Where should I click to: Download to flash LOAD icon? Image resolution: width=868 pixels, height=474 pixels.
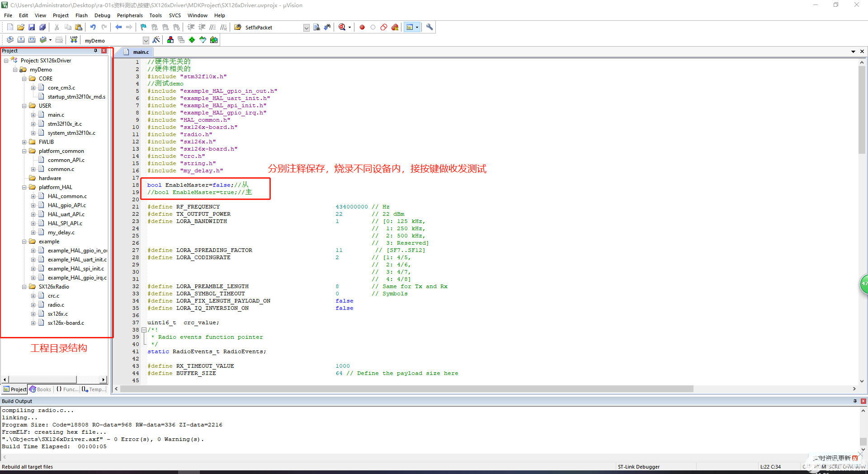click(x=74, y=40)
